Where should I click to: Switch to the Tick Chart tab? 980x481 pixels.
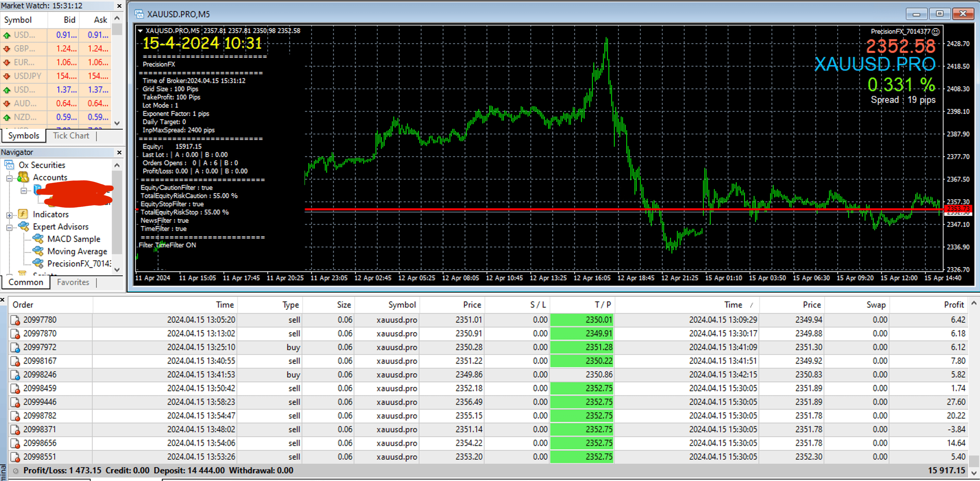tap(71, 136)
